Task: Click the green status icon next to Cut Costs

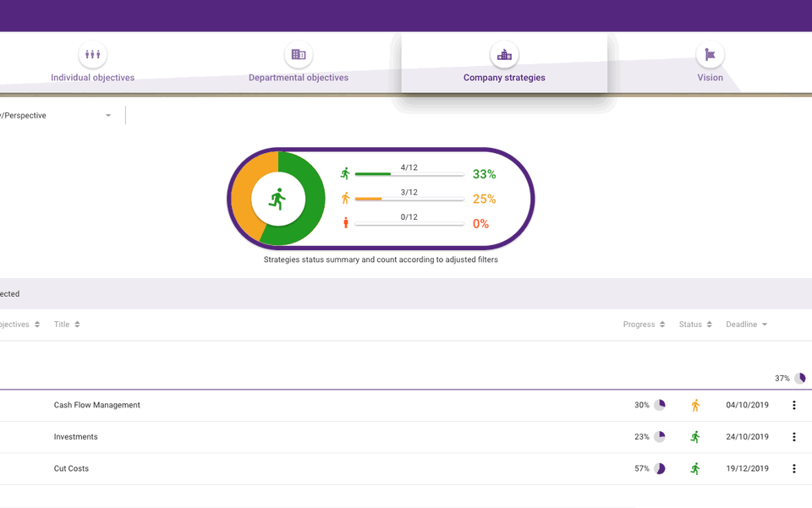Action: [x=694, y=468]
